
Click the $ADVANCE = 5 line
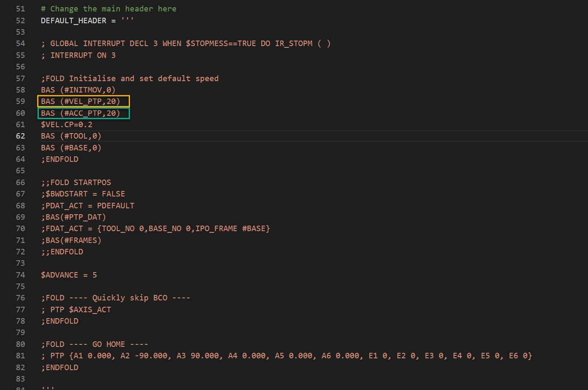pos(69,275)
